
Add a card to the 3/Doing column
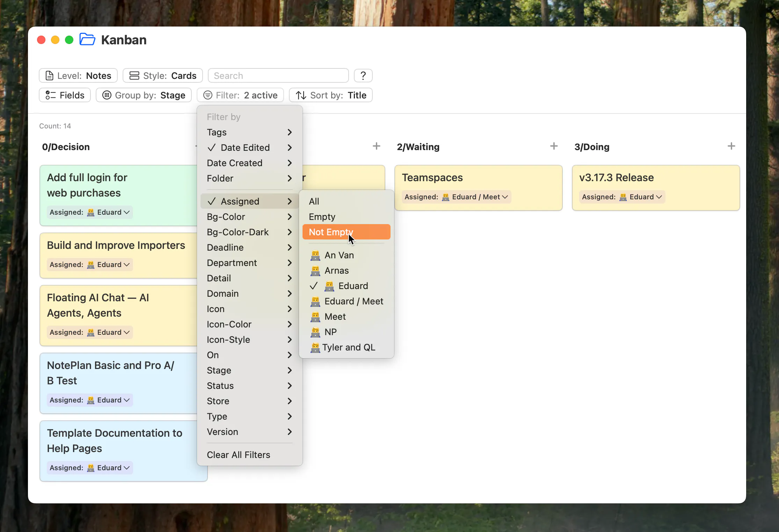[731, 146]
